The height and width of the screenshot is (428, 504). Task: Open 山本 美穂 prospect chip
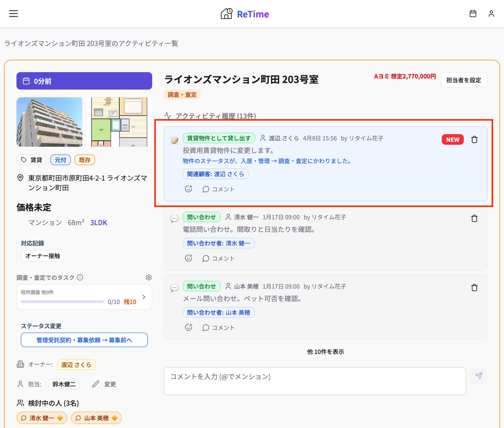[96, 418]
